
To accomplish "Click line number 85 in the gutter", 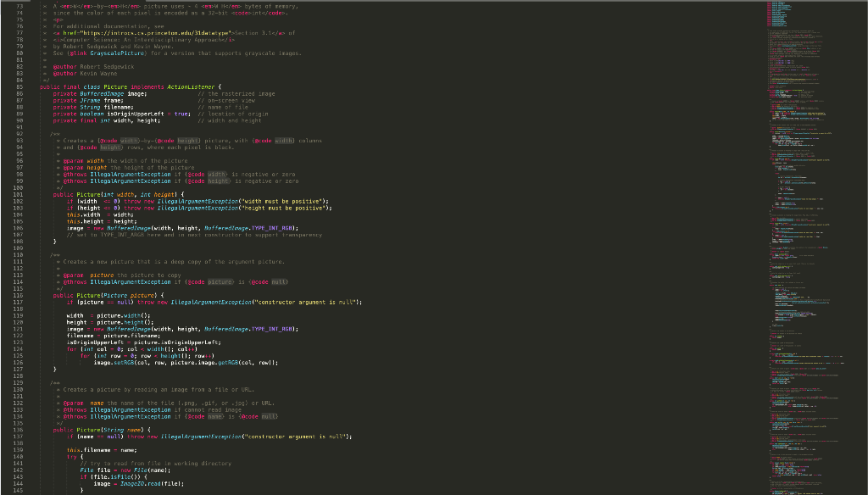I will point(19,87).
